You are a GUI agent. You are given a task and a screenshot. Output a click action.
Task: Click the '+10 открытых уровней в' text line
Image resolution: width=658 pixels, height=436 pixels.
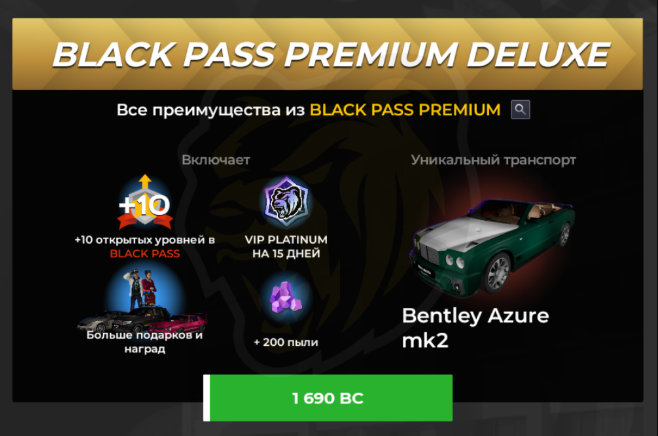point(145,240)
